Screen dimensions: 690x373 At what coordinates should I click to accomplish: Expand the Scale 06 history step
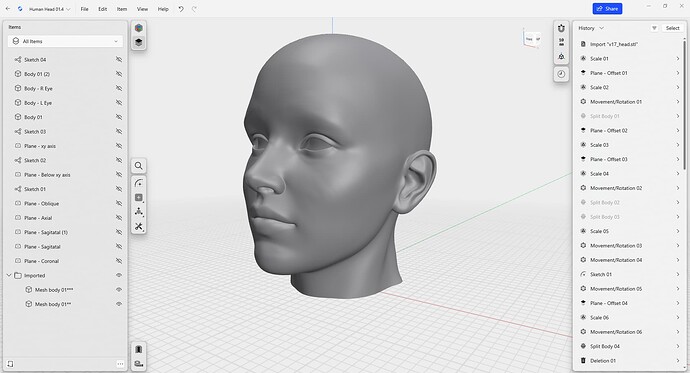pyautogui.click(x=678, y=318)
